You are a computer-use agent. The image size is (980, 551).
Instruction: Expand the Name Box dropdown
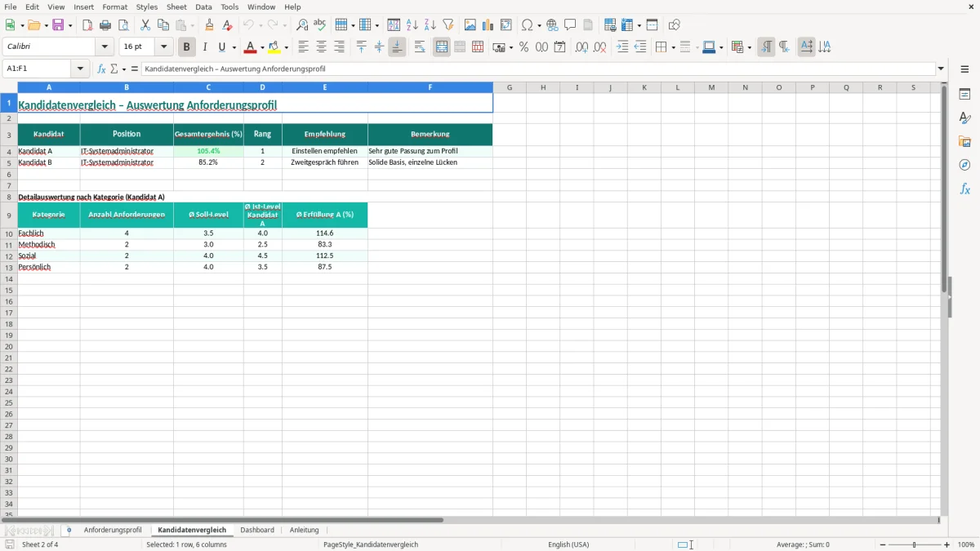tap(81, 69)
